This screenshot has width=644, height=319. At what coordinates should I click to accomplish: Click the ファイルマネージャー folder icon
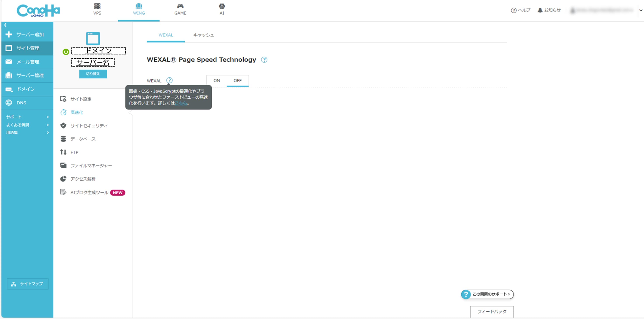tap(63, 165)
